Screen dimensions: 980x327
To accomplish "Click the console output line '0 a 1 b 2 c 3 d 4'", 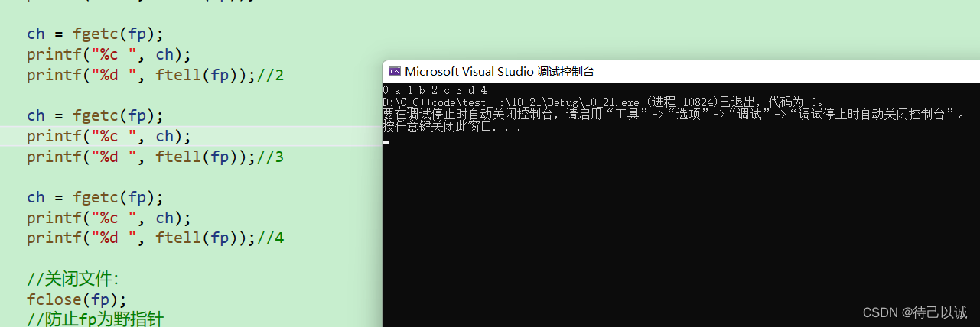I will (435, 90).
